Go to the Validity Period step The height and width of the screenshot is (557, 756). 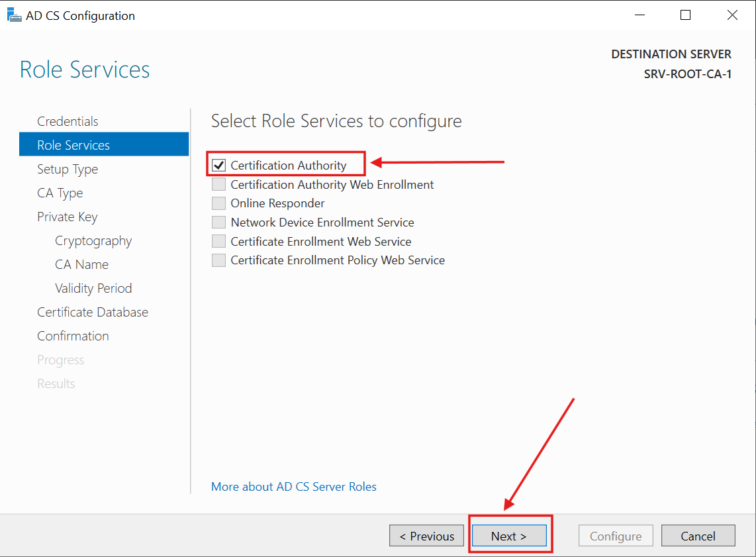coord(93,288)
